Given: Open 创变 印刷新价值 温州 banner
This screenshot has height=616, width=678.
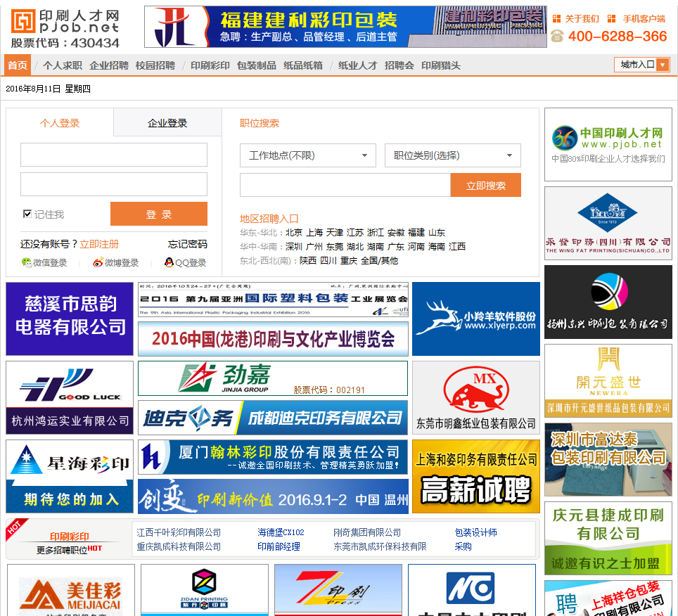Looking at the screenshot, I should click(x=273, y=496).
